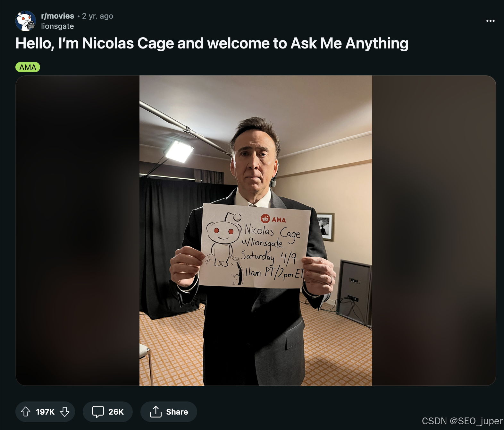Image resolution: width=504 pixels, height=430 pixels.
Task: Open the lionsgate user profile
Action: [57, 26]
